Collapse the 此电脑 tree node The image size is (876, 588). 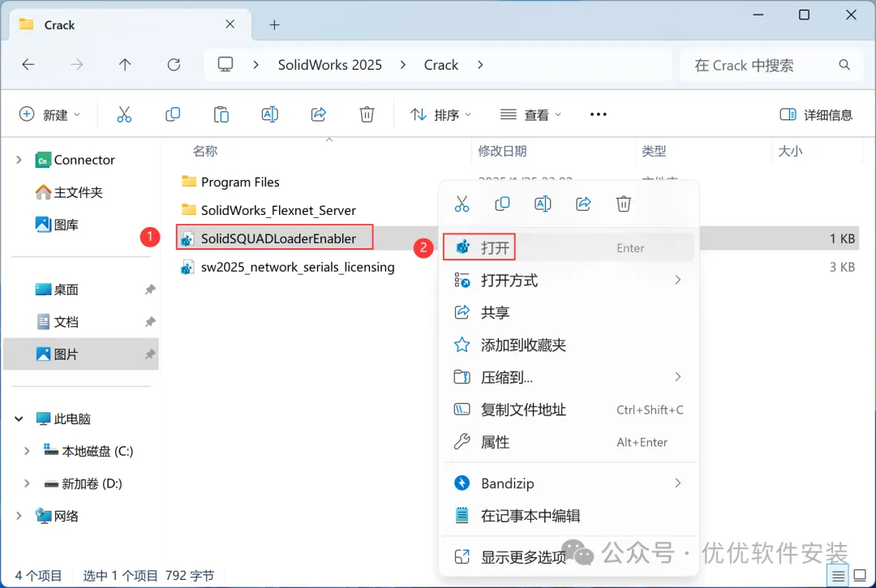click(19, 418)
